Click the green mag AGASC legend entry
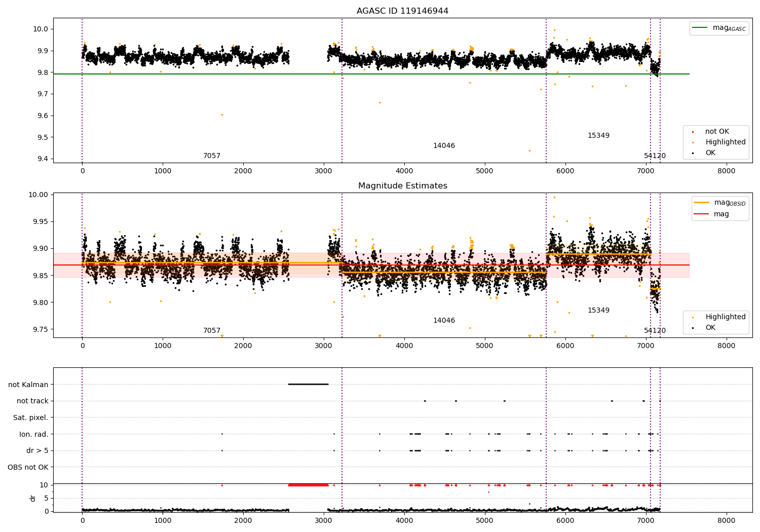Image resolution: width=760 pixels, height=532 pixels. 719,28
